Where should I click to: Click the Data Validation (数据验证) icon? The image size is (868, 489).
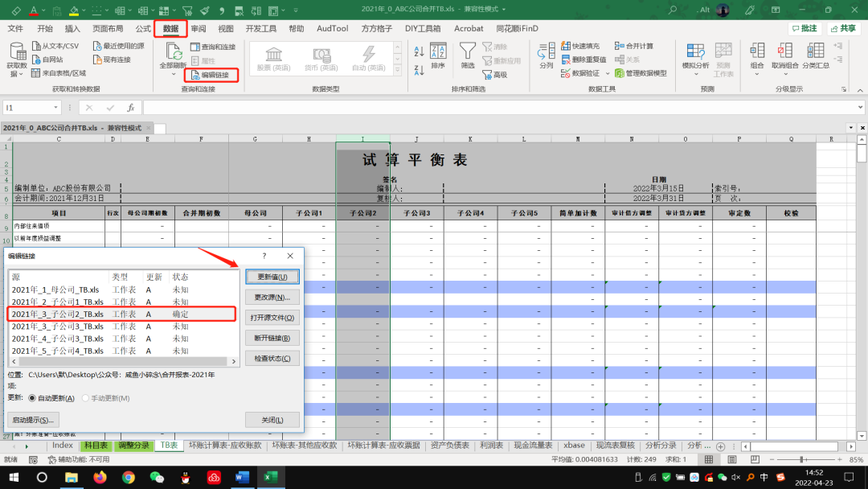566,73
